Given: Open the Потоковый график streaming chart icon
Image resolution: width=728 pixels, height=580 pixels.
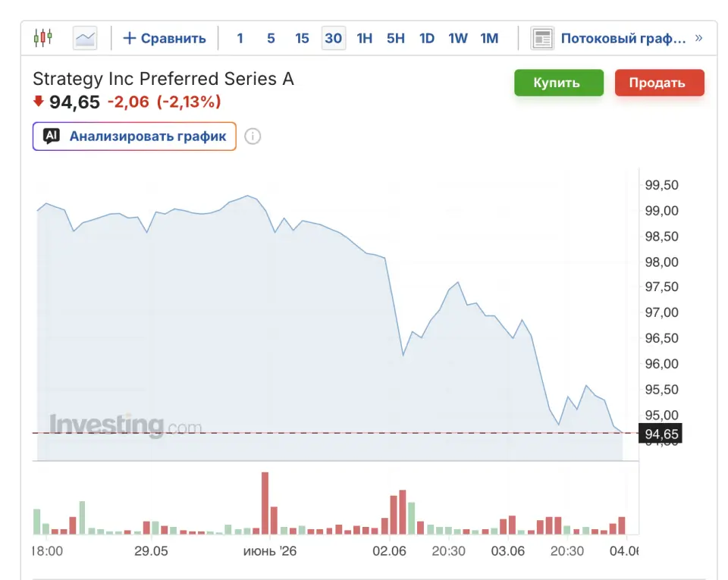Looking at the screenshot, I should click(541, 38).
